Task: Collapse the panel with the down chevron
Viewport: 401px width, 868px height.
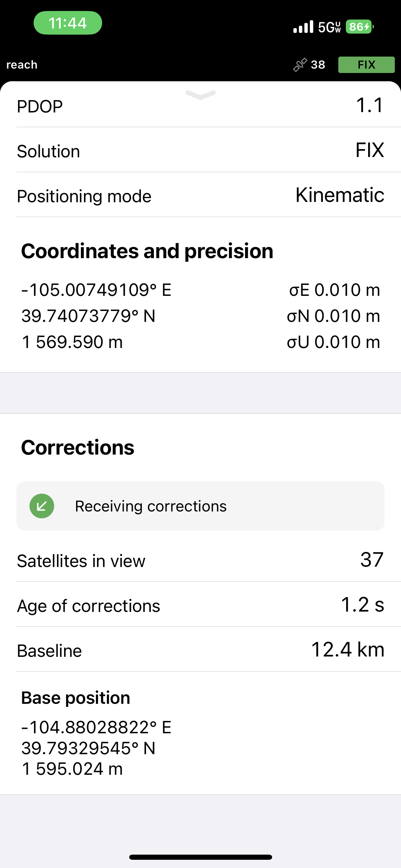Action: [200, 95]
